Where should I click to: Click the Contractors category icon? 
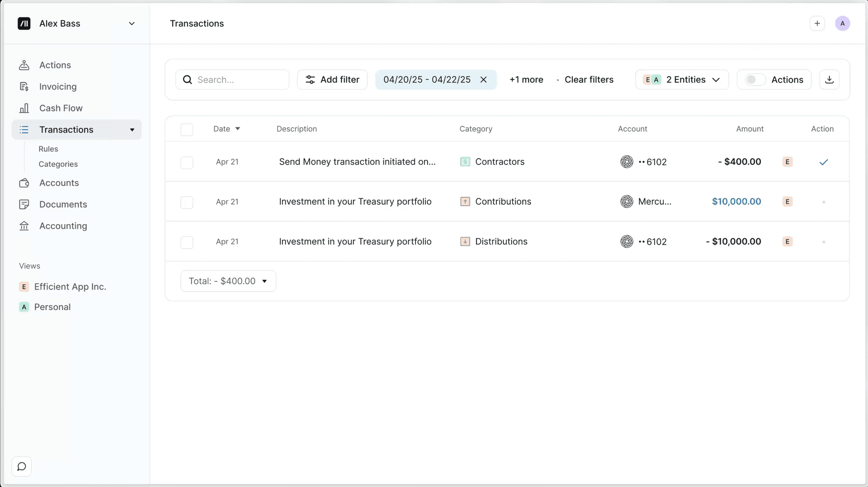[465, 162]
